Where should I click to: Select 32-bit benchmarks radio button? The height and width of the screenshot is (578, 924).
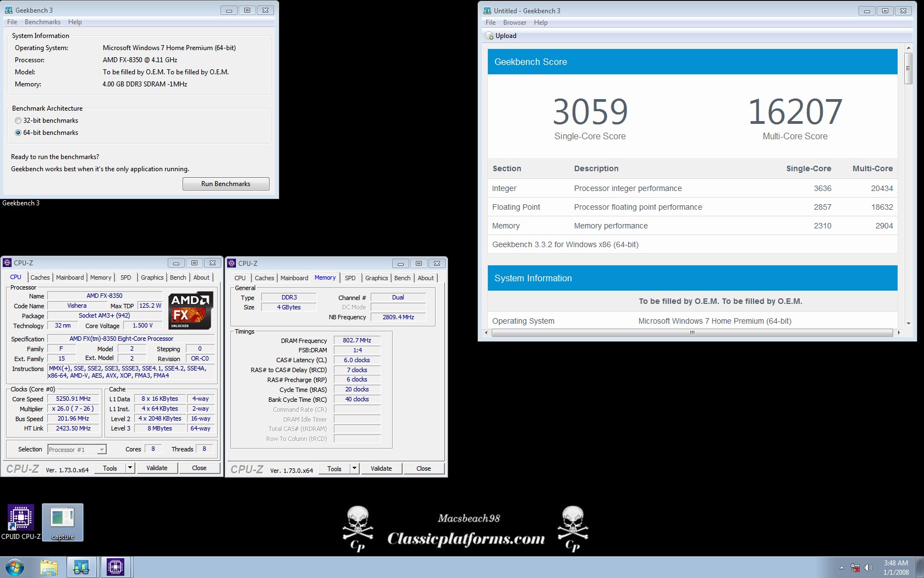[x=18, y=121]
